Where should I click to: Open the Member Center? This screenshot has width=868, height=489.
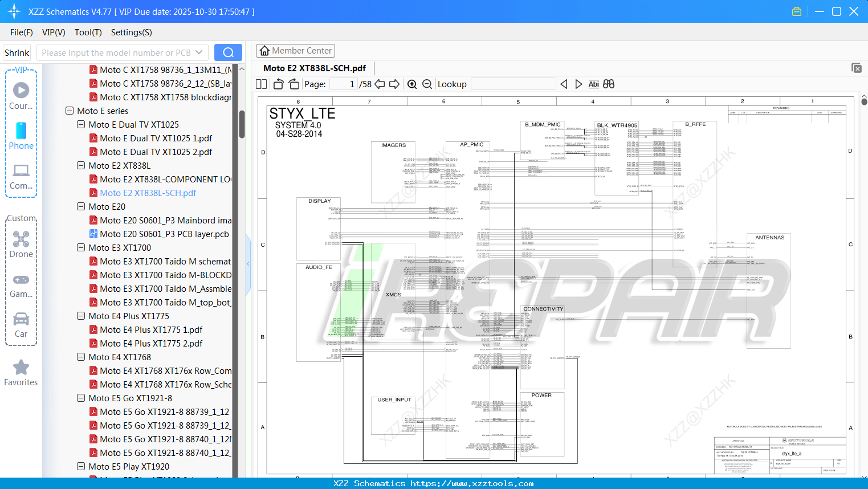click(295, 51)
